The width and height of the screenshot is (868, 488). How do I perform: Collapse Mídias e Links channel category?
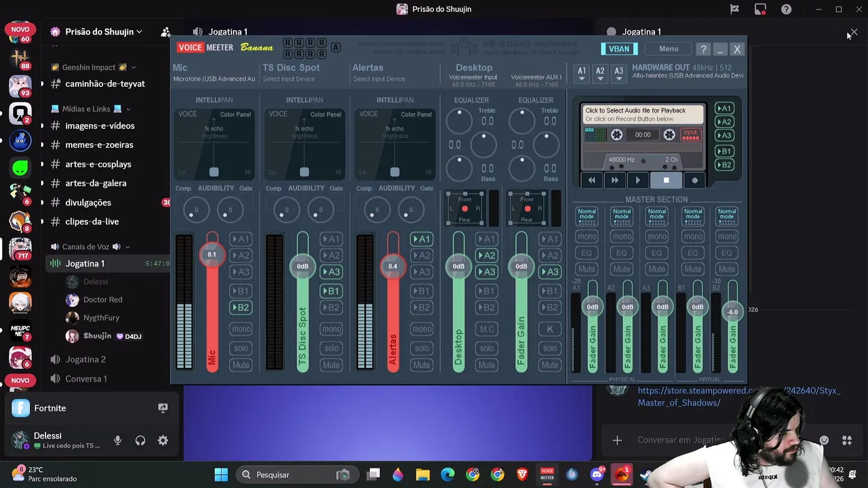tap(91, 109)
